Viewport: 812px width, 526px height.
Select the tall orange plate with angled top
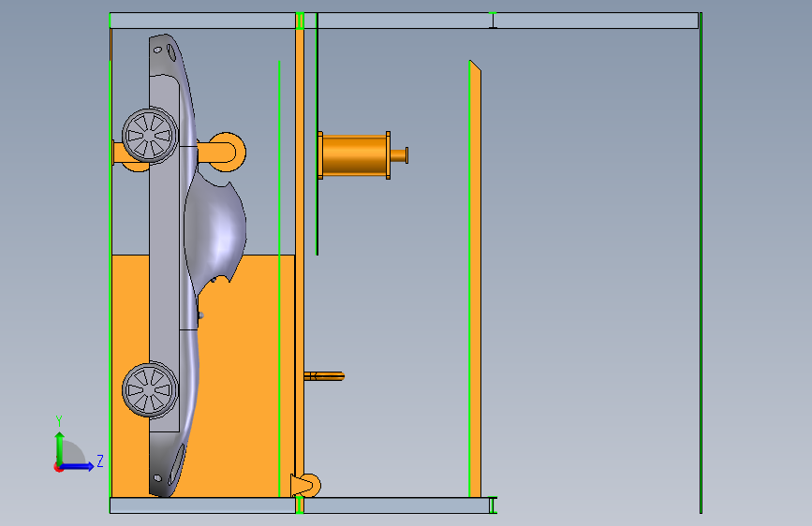[x=475, y=279]
